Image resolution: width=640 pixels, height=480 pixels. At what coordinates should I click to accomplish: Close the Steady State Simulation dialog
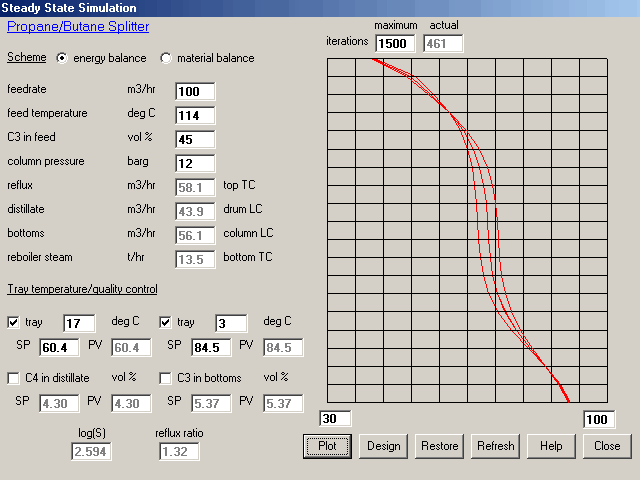coord(607,446)
